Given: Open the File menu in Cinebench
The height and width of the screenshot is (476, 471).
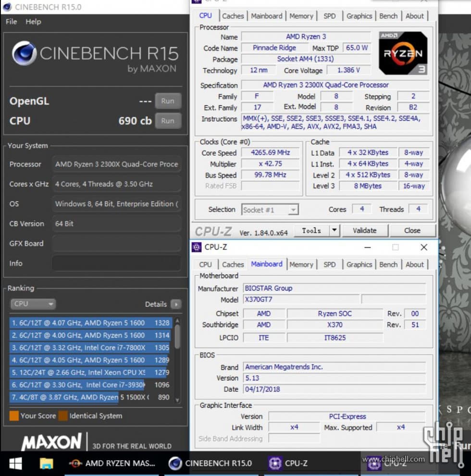Looking at the screenshot, I should coord(11,21).
